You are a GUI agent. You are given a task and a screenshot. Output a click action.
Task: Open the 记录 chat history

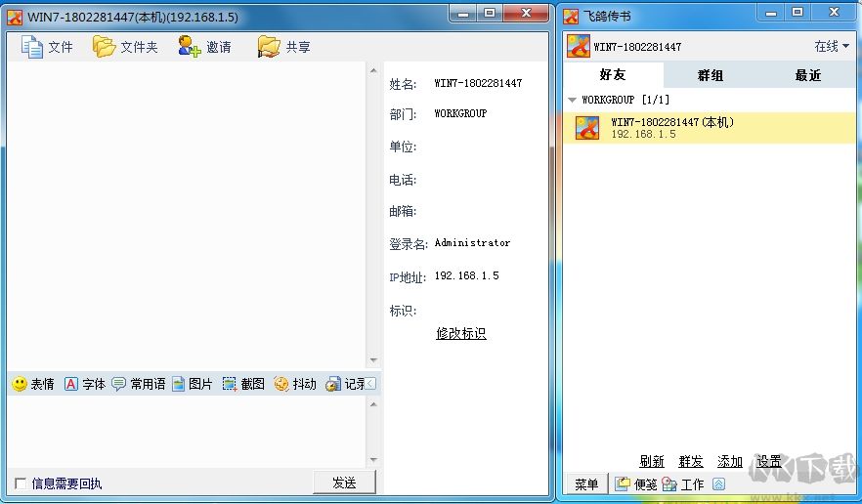345,384
